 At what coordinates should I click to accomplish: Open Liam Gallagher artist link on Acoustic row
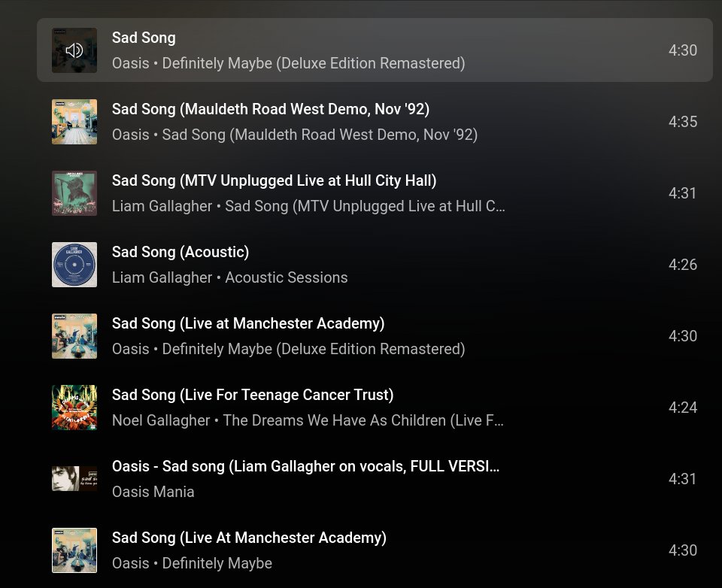(162, 277)
